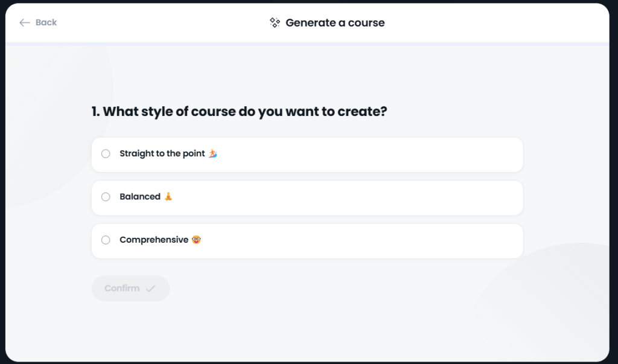The height and width of the screenshot is (364, 618).
Task: Click the meditating person emoji beside Balanced
Action: coord(168,196)
